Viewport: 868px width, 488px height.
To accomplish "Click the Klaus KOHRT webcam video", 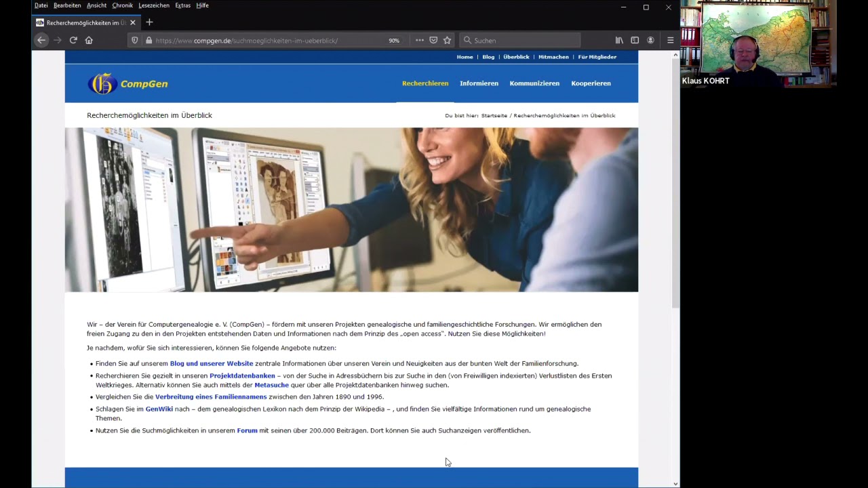I will [758, 43].
